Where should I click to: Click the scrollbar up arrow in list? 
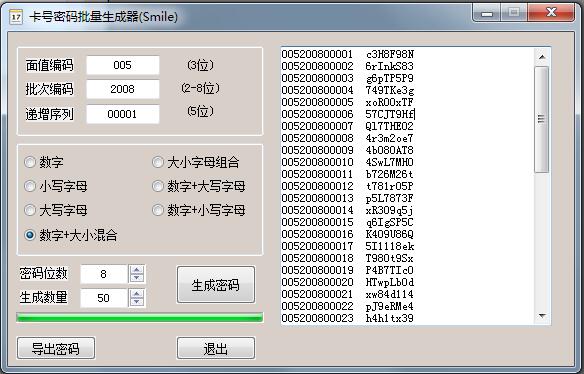(542, 57)
